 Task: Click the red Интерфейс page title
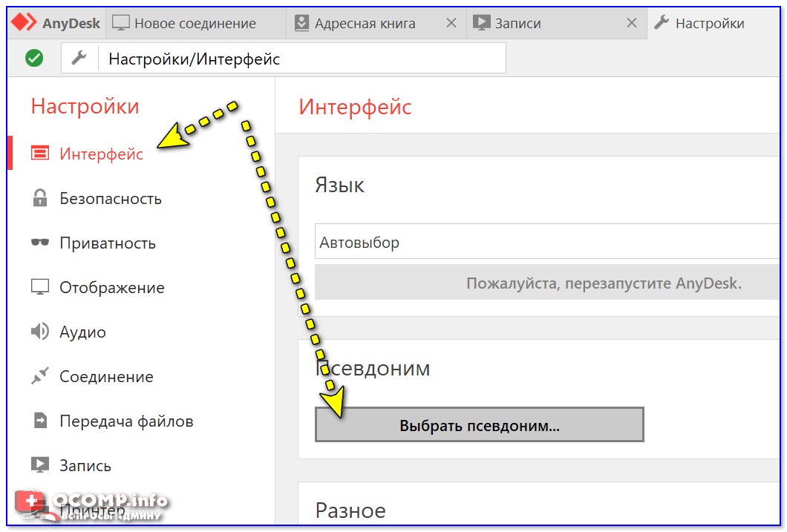[x=356, y=107]
